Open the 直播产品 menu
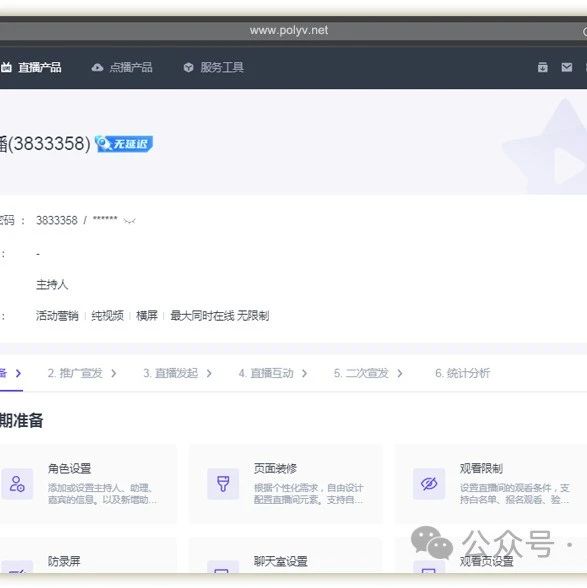This screenshot has height=588, width=587. pos(40,68)
